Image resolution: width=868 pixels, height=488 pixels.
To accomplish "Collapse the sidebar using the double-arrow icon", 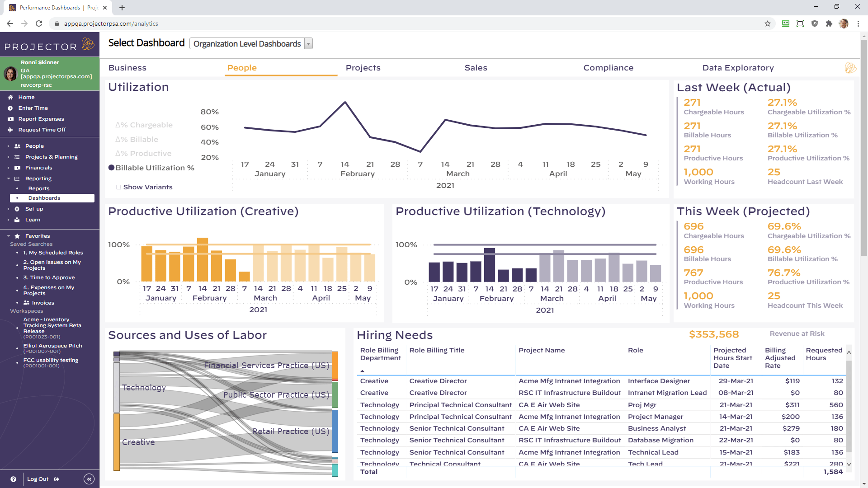I will 89,479.
